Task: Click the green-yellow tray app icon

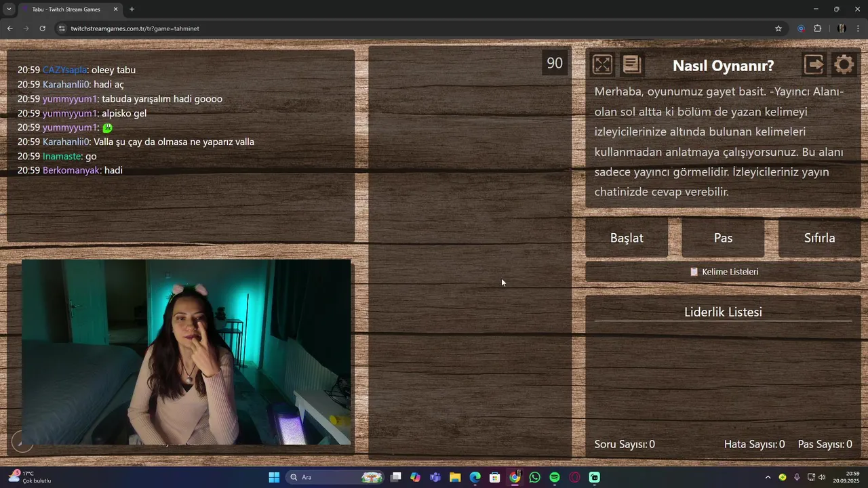Action: (x=783, y=477)
